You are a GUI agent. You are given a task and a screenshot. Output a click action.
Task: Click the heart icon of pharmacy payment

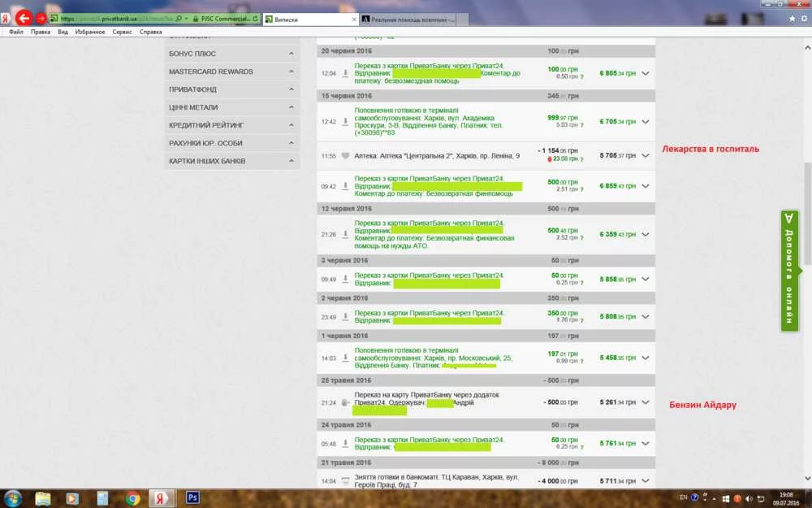tap(345, 155)
